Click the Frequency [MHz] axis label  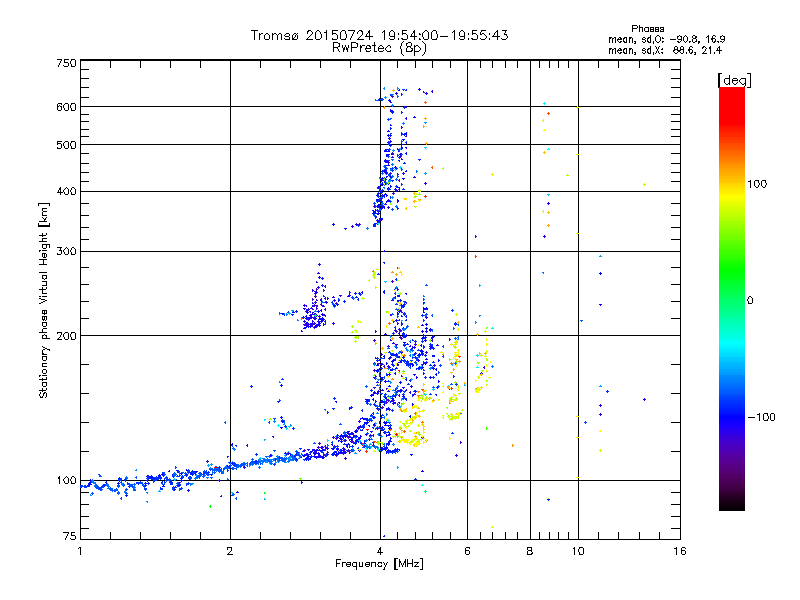coord(379,564)
